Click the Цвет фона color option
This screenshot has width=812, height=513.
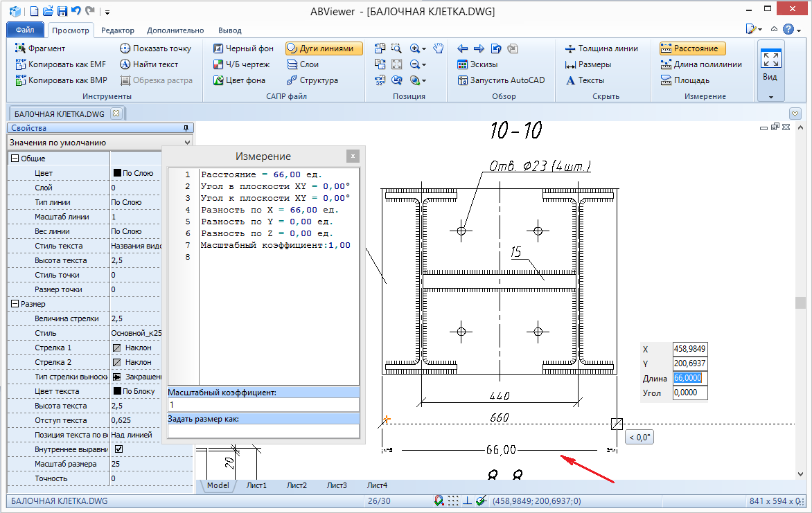click(x=238, y=80)
